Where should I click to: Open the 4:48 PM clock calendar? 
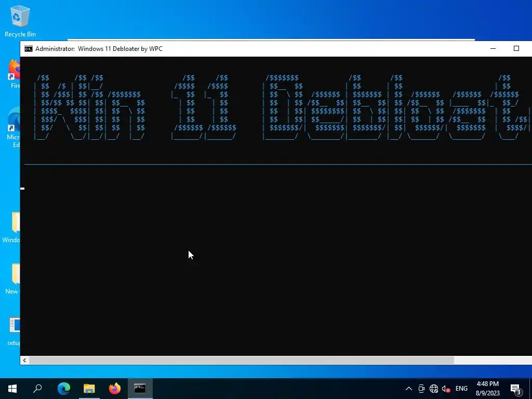pyautogui.click(x=487, y=389)
